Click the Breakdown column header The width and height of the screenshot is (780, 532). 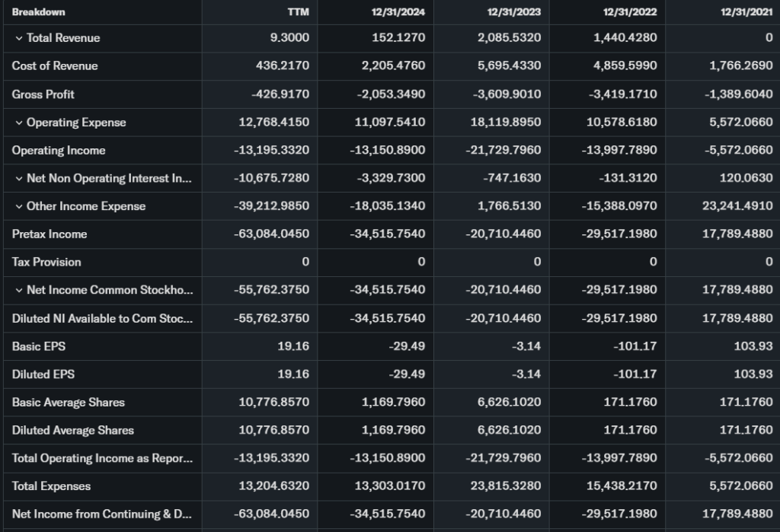(38, 12)
